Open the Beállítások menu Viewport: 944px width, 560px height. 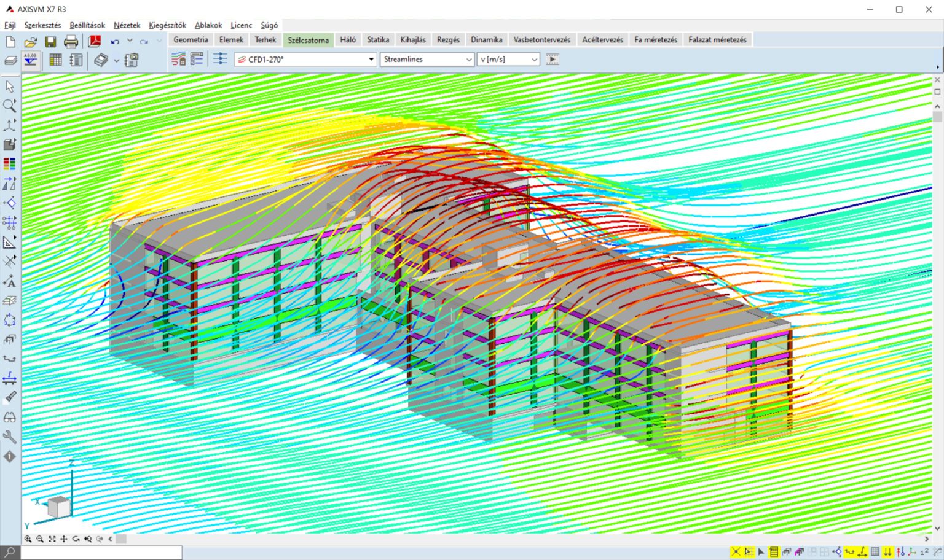coord(87,25)
